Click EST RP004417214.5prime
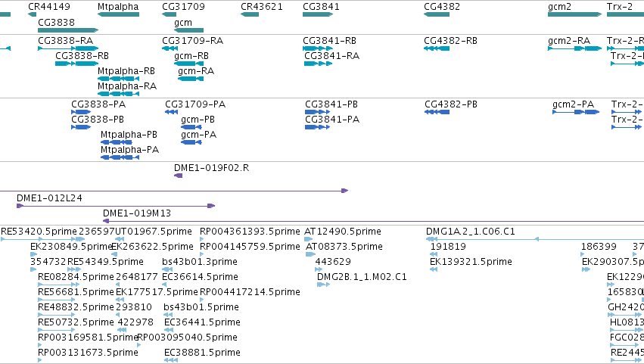 pos(250,292)
